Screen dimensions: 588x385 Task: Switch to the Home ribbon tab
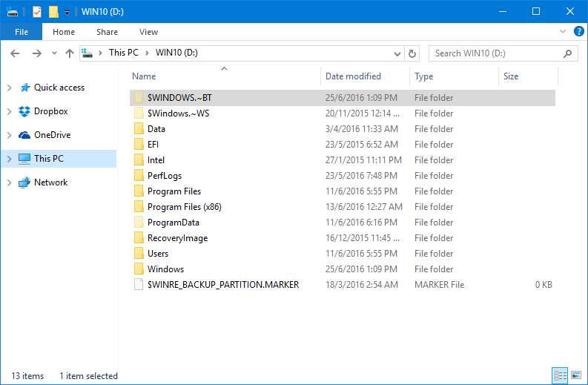[x=64, y=32]
